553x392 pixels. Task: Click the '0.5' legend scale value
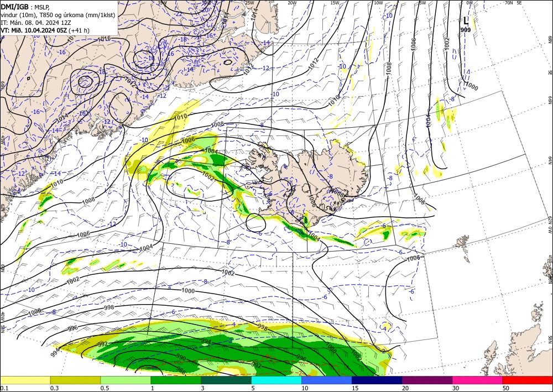[x=105, y=388]
